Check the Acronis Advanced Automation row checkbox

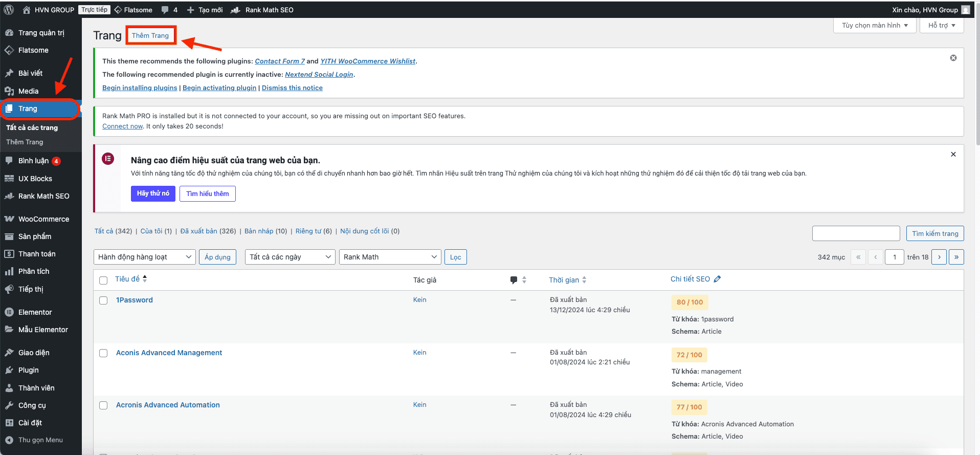103,405
